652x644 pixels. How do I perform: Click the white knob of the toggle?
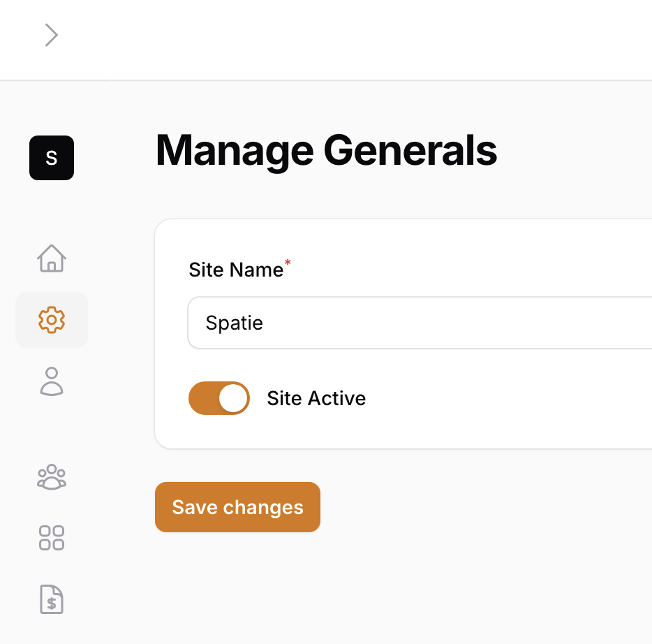233,398
